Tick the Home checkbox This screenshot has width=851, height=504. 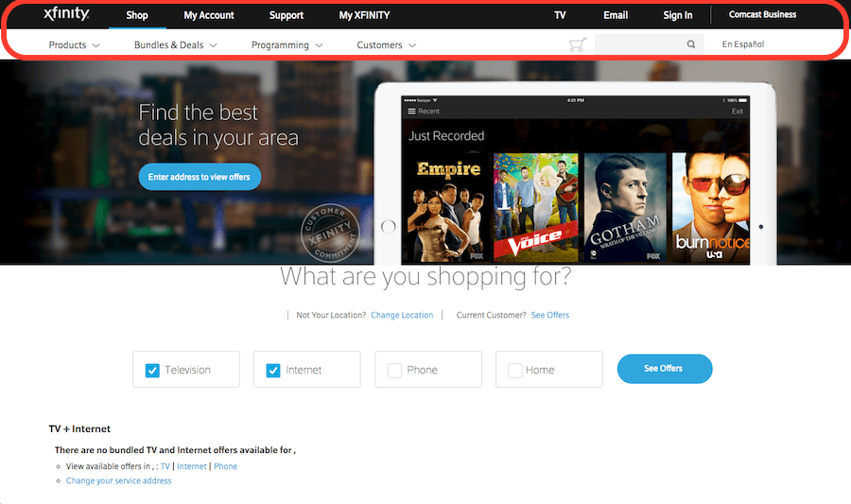click(515, 371)
